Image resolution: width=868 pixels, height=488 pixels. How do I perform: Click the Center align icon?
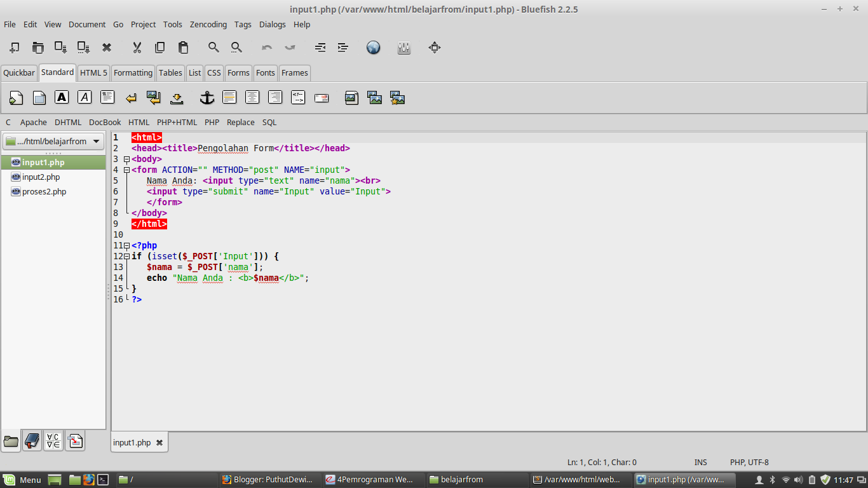252,97
